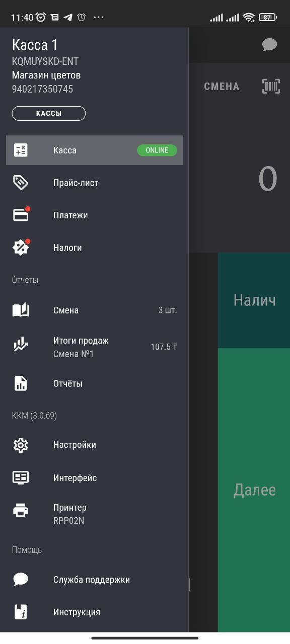
Task: Tap the Далее button
Action: (254, 490)
